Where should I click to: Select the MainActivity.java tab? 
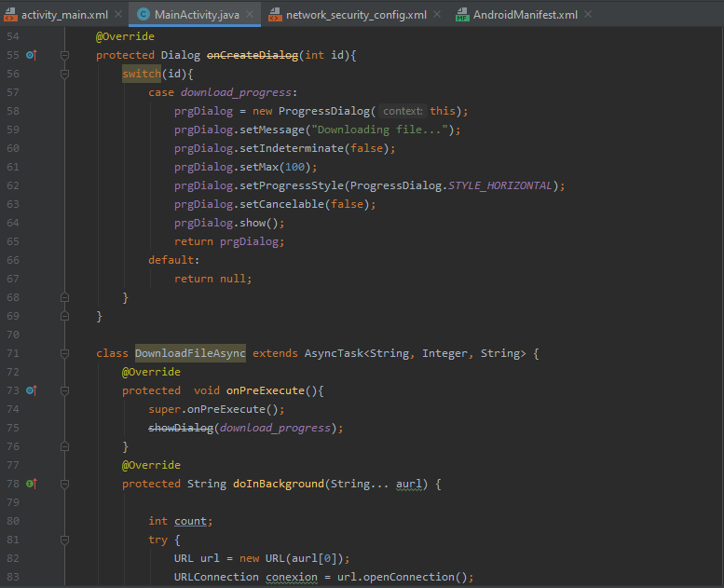(x=197, y=15)
